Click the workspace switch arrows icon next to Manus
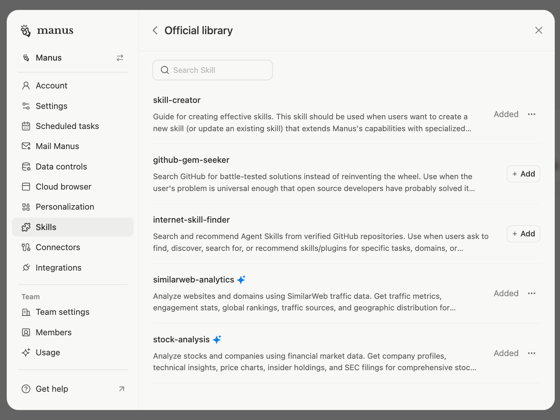 (x=120, y=58)
